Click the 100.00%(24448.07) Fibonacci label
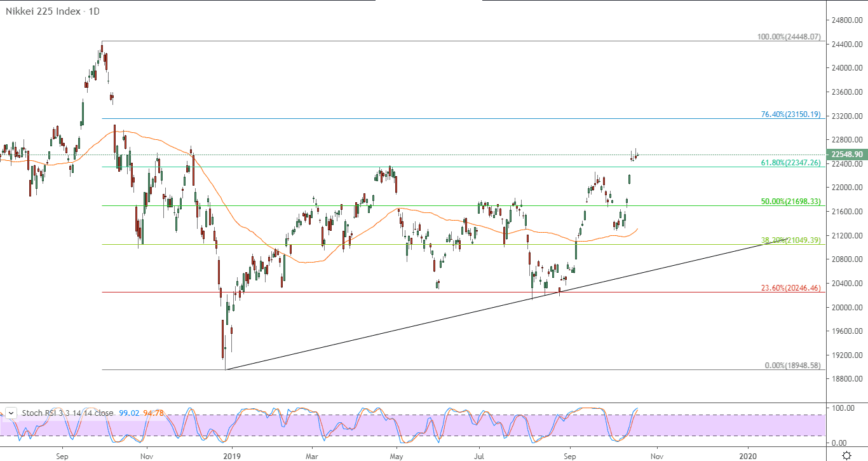The height and width of the screenshot is (461, 868). (789, 37)
